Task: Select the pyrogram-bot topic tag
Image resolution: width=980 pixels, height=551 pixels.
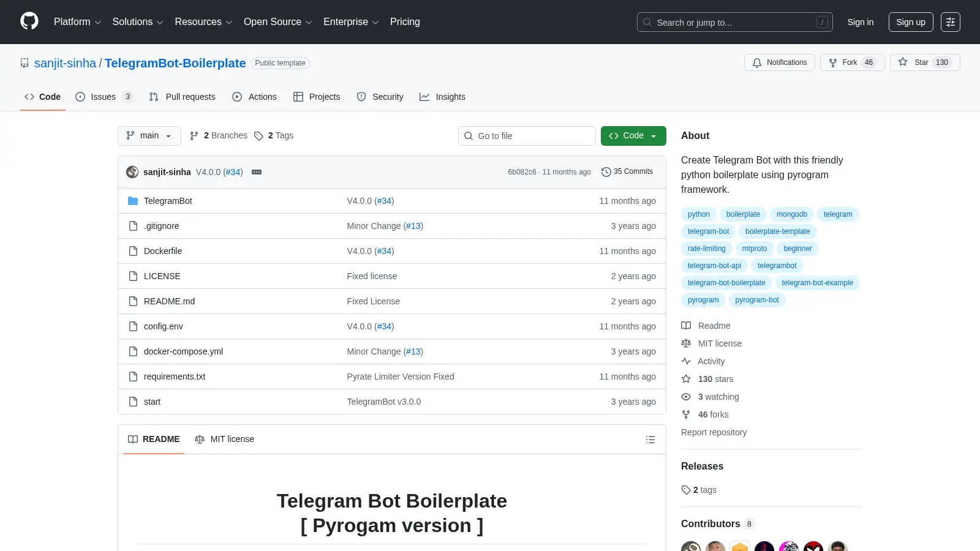Action: point(757,300)
